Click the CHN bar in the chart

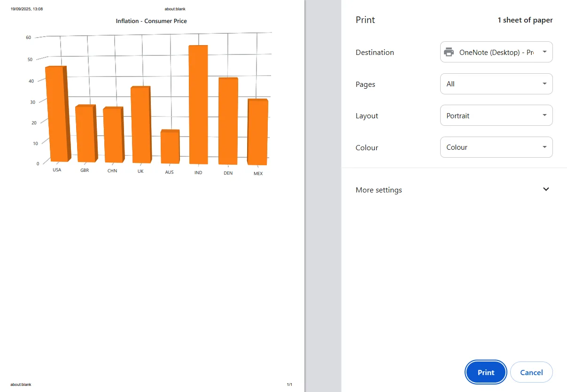click(x=113, y=135)
